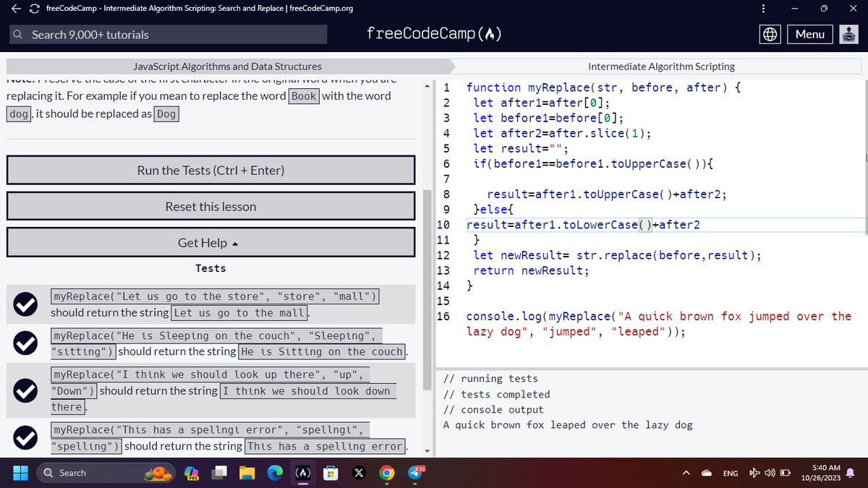Click checkmark icon for the store/mall test
The width and height of the screenshot is (868, 488).
point(26,305)
